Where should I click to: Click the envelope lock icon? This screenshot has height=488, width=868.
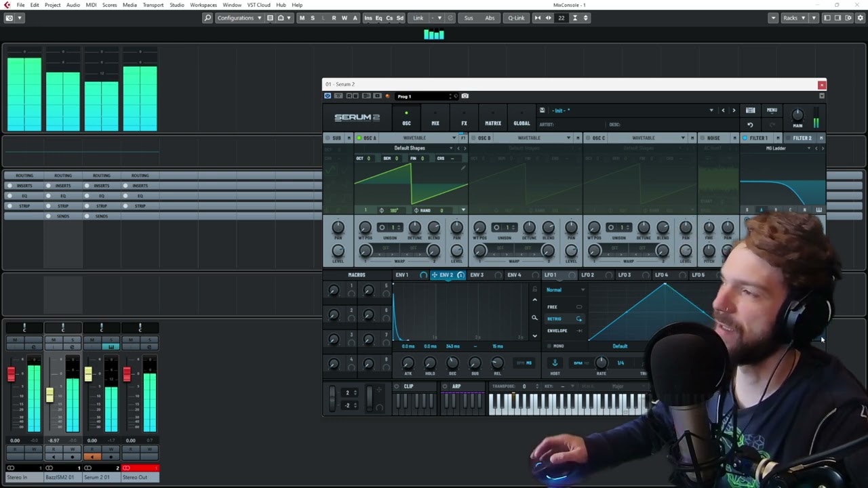pyautogui.click(x=534, y=290)
